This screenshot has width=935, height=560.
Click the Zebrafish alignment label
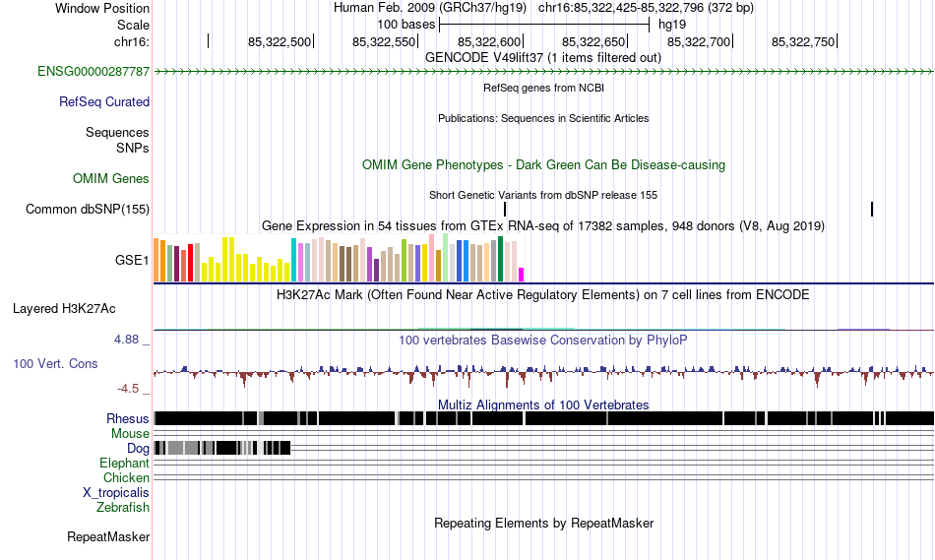pyautogui.click(x=123, y=508)
